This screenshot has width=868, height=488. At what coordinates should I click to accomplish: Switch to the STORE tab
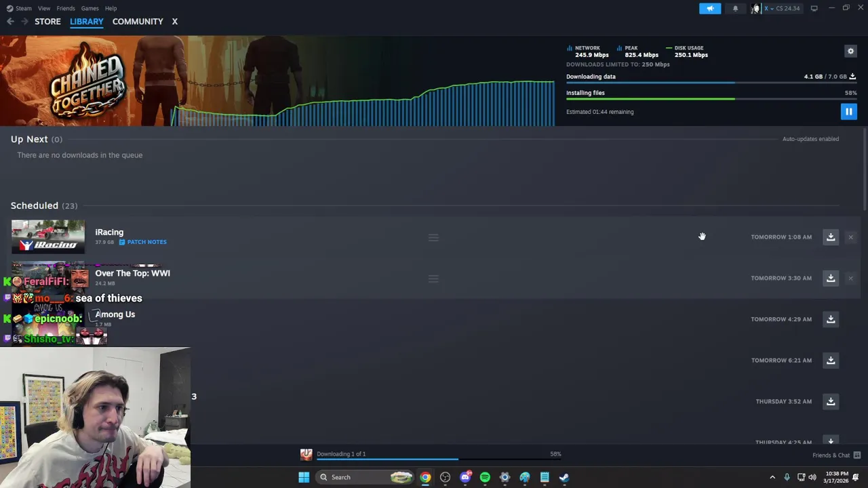pyautogui.click(x=47, y=22)
